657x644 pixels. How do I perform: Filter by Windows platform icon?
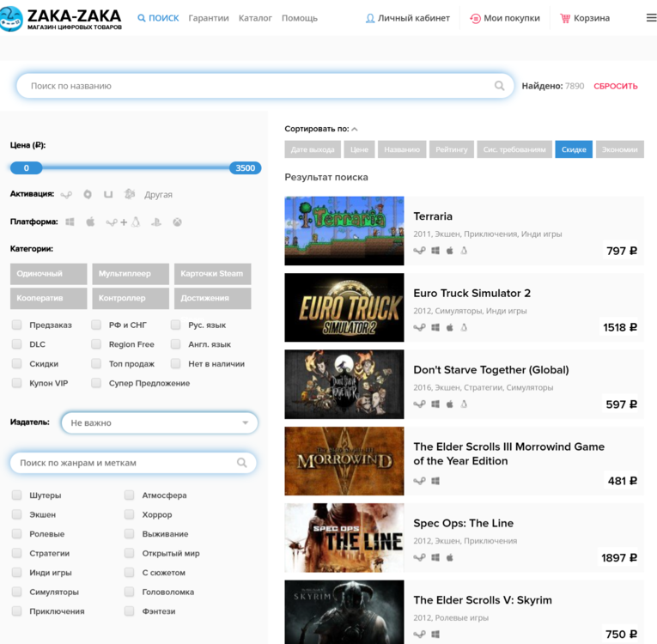click(x=70, y=222)
